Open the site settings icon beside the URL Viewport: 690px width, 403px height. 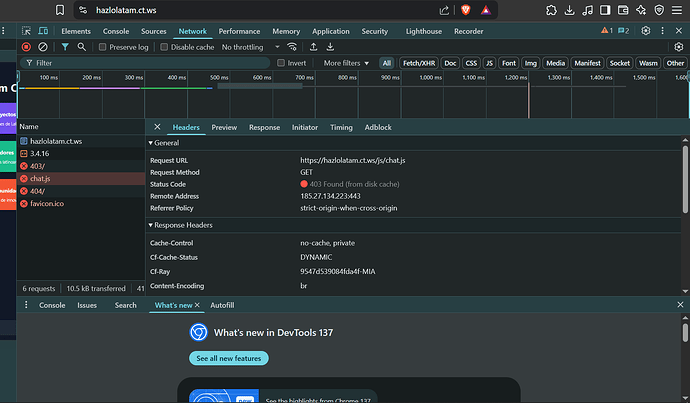pos(83,10)
